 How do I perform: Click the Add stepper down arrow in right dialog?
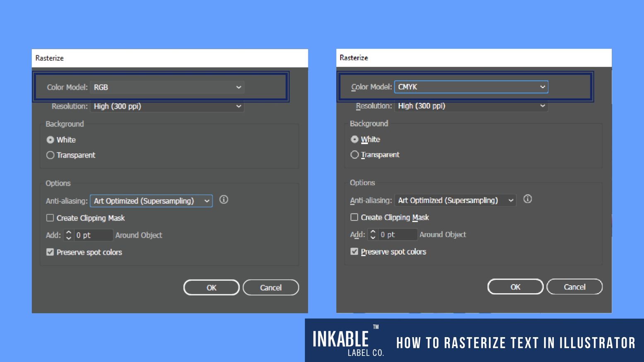tap(373, 237)
